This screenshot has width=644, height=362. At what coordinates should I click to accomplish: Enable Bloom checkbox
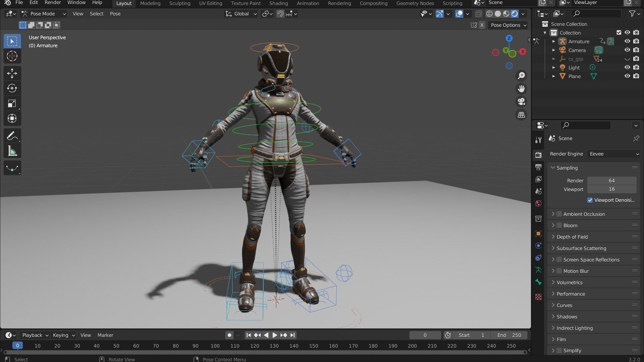coord(559,225)
